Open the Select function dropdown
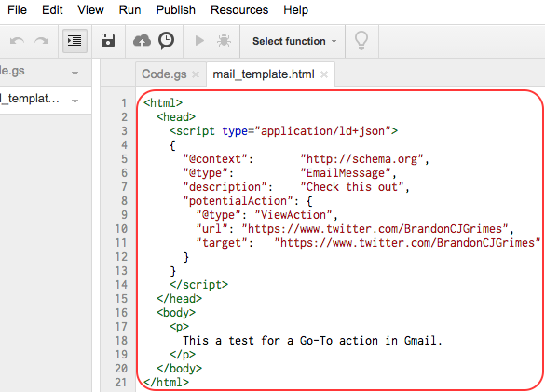This screenshot has width=545, height=392. tap(294, 41)
